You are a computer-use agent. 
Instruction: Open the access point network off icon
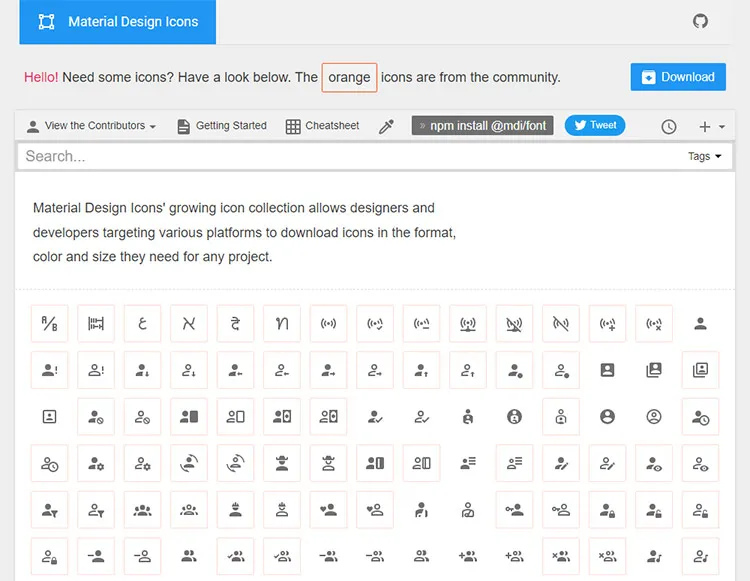click(x=514, y=323)
